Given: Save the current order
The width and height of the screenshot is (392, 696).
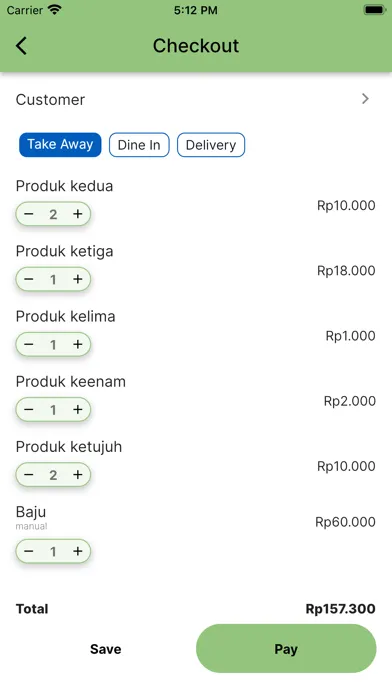Looking at the screenshot, I should pyautogui.click(x=106, y=649).
